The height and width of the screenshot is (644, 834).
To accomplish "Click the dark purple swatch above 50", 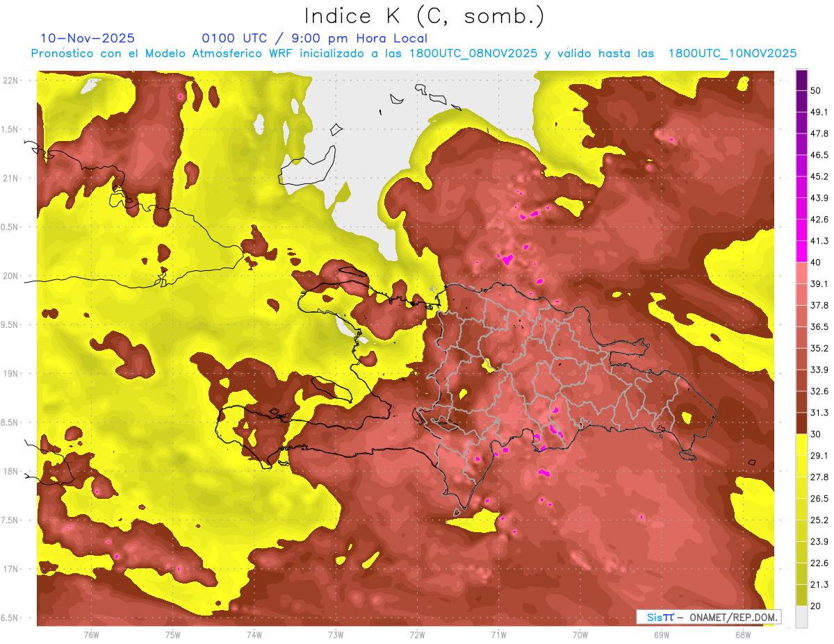I will (801, 81).
